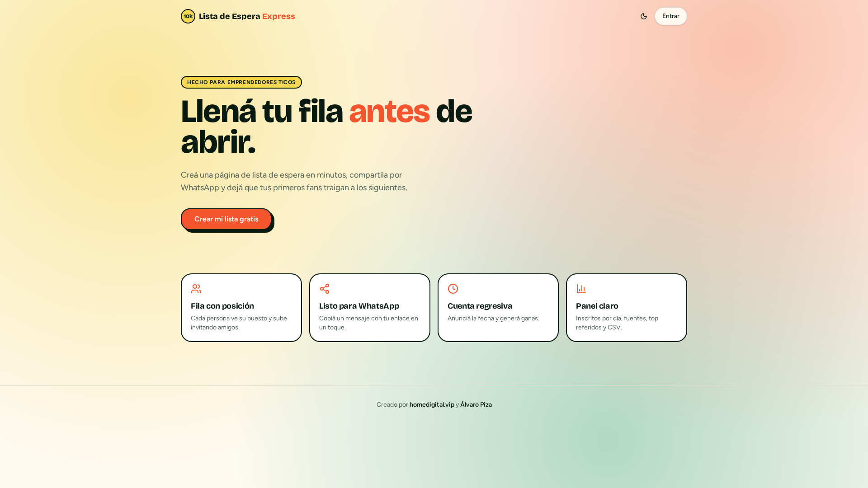This screenshot has height=488, width=868.
Task: Click the 10k logo badge
Action: click(188, 16)
